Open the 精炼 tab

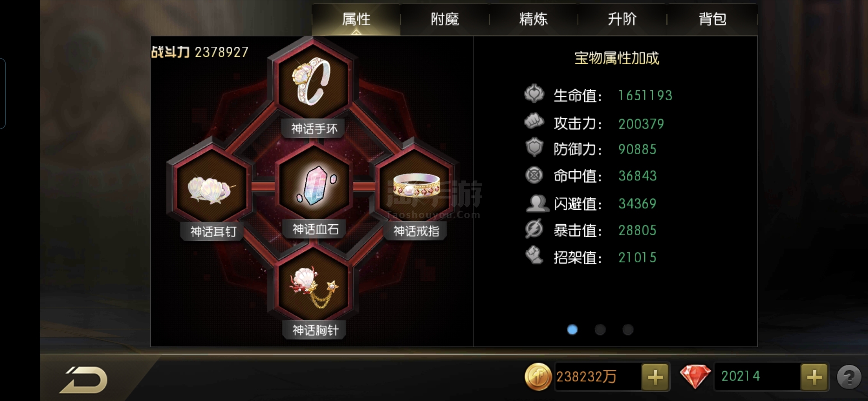coord(533,19)
